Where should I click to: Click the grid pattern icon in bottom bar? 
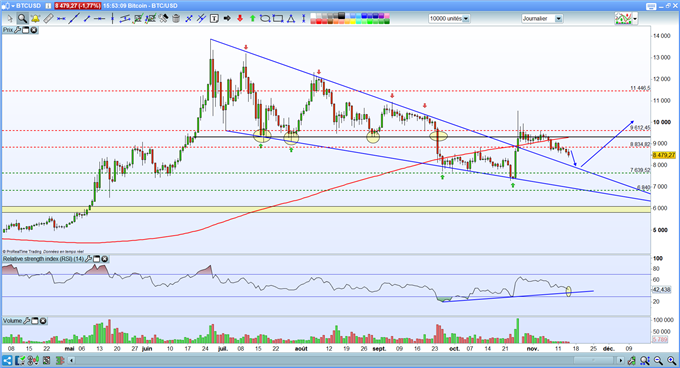pos(46,361)
